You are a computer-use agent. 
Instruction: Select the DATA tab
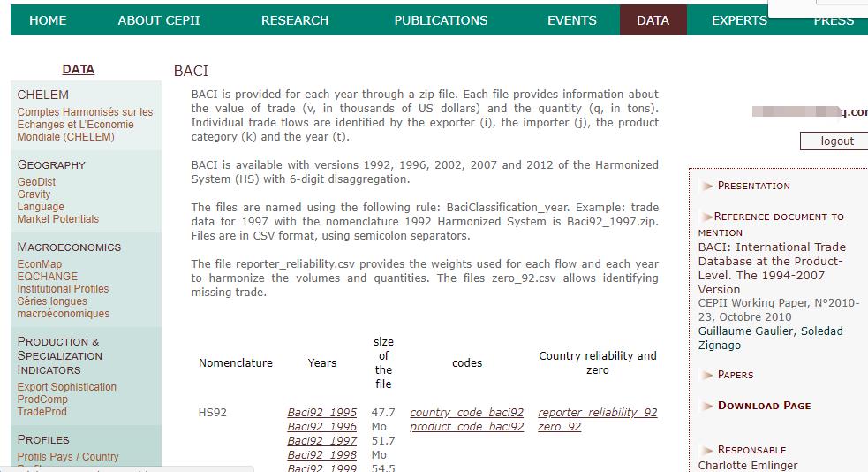653,20
